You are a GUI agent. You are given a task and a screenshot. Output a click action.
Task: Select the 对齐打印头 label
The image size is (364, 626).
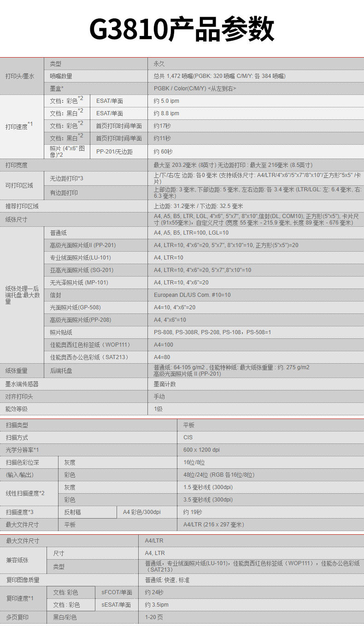[x=19, y=396]
